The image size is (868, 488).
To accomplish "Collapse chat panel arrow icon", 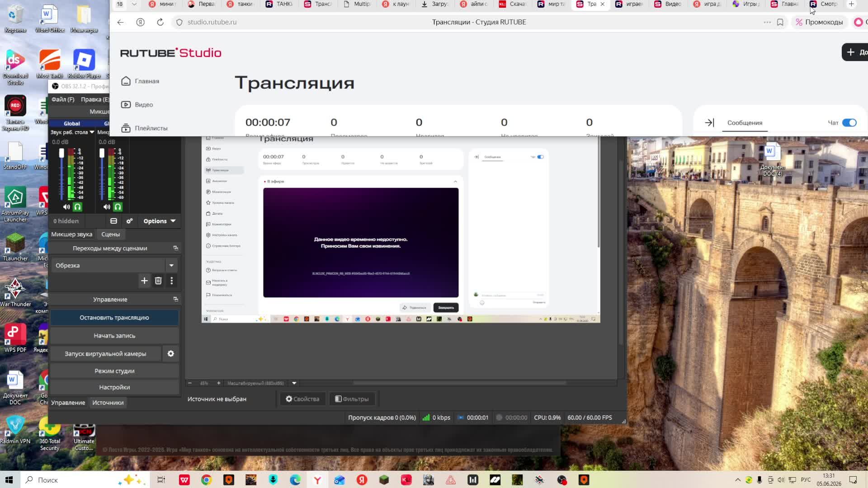I will (x=709, y=123).
